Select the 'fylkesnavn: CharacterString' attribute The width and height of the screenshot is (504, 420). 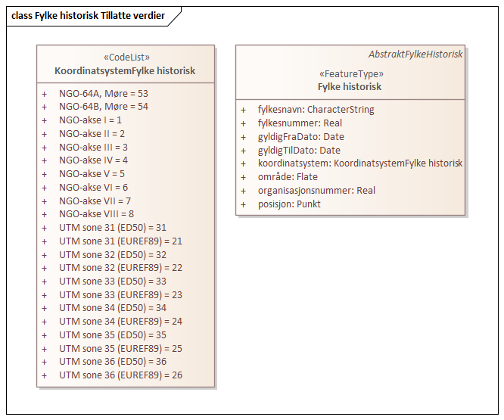(x=316, y=110)
